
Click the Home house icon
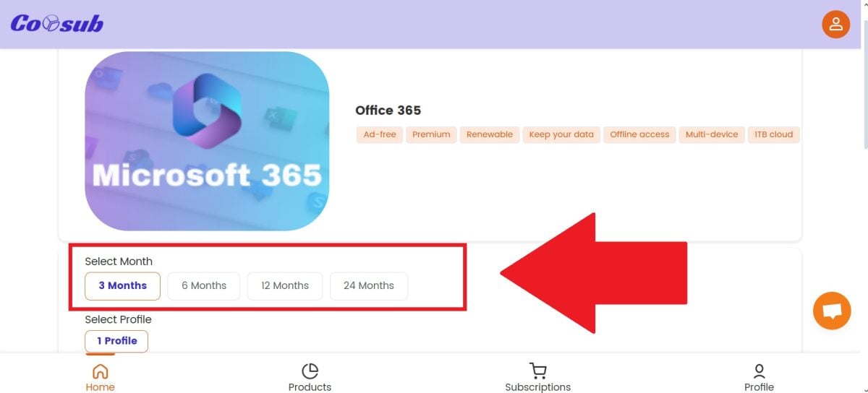(101, 371)
